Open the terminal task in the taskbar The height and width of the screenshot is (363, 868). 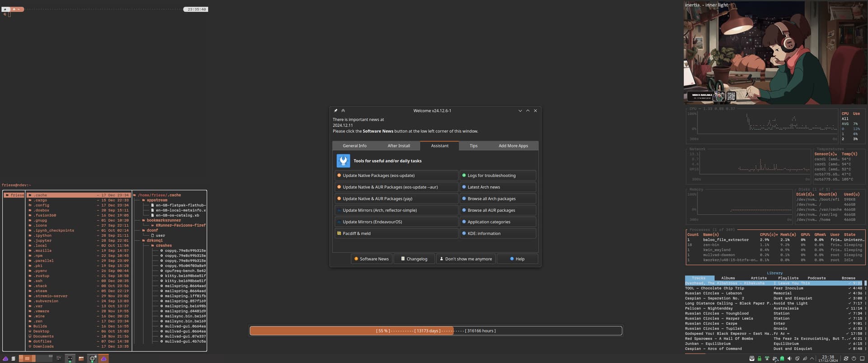point(70,358)
